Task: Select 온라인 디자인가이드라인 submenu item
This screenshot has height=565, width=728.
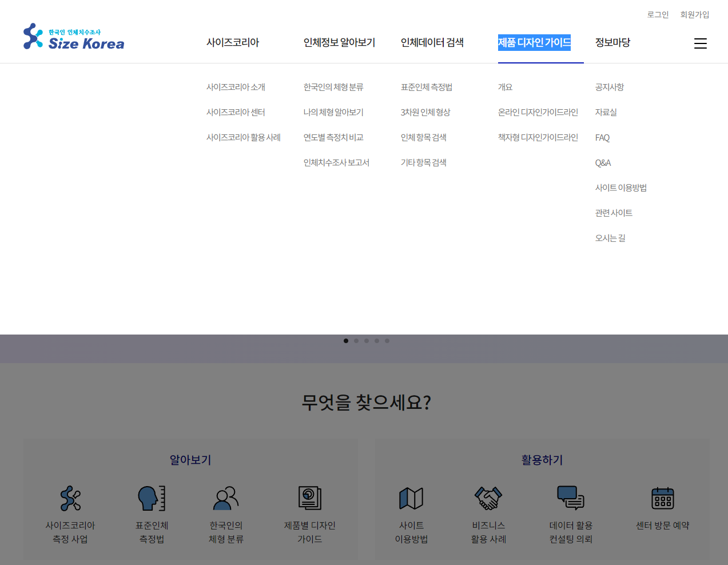Action: click(x=538, y=113)
